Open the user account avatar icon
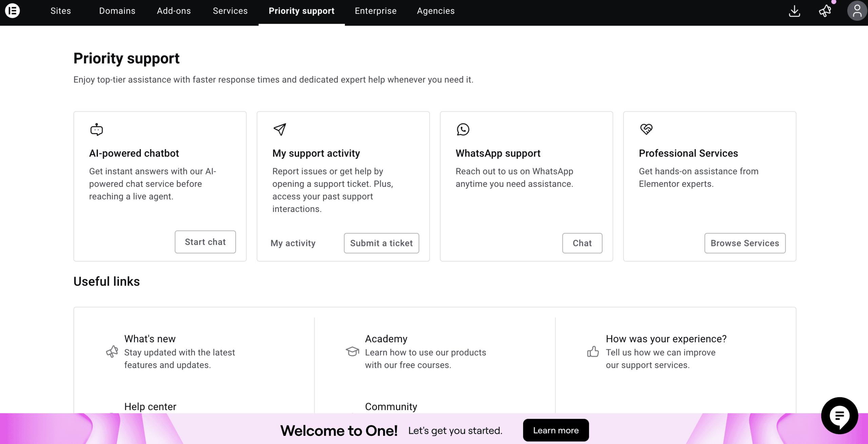 click(857, 11)
